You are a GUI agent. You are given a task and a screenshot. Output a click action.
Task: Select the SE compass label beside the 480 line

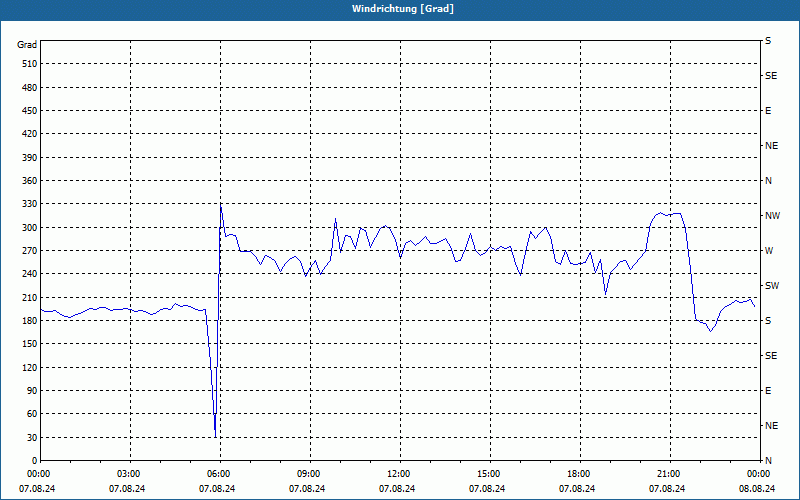(771, 76)
